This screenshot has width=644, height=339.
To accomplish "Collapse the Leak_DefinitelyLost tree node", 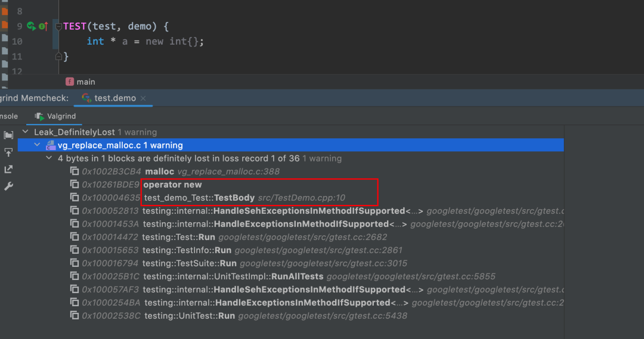I will [x=25, y=132].
